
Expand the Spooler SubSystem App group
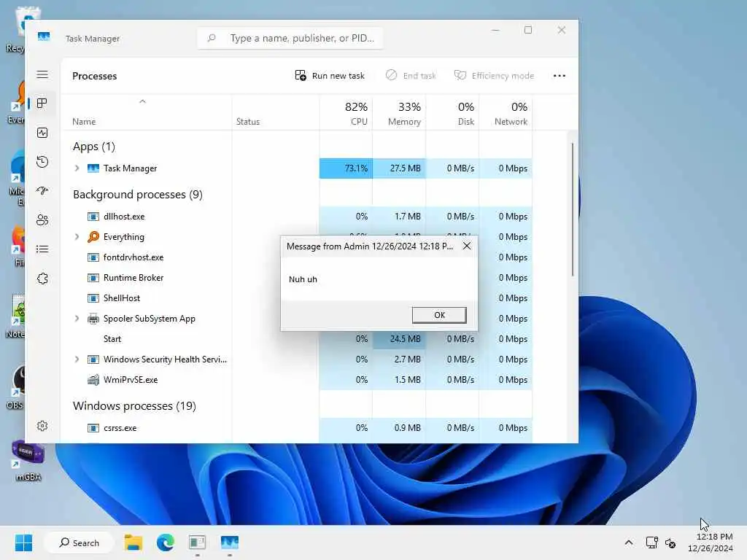(77, 319)
